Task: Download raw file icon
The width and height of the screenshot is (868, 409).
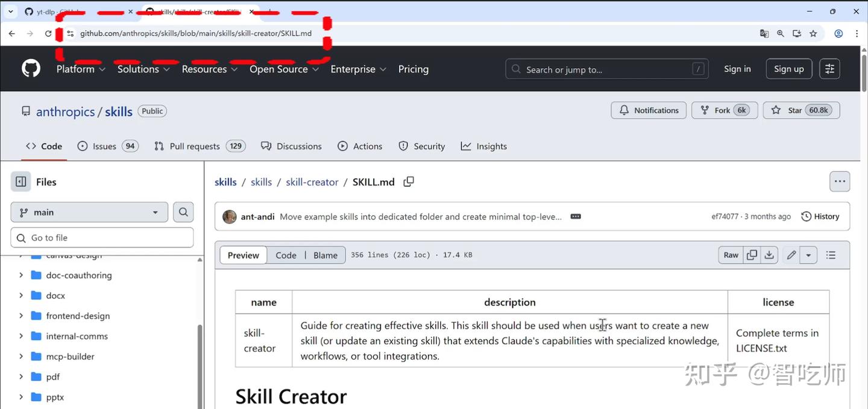Action: 769,255
